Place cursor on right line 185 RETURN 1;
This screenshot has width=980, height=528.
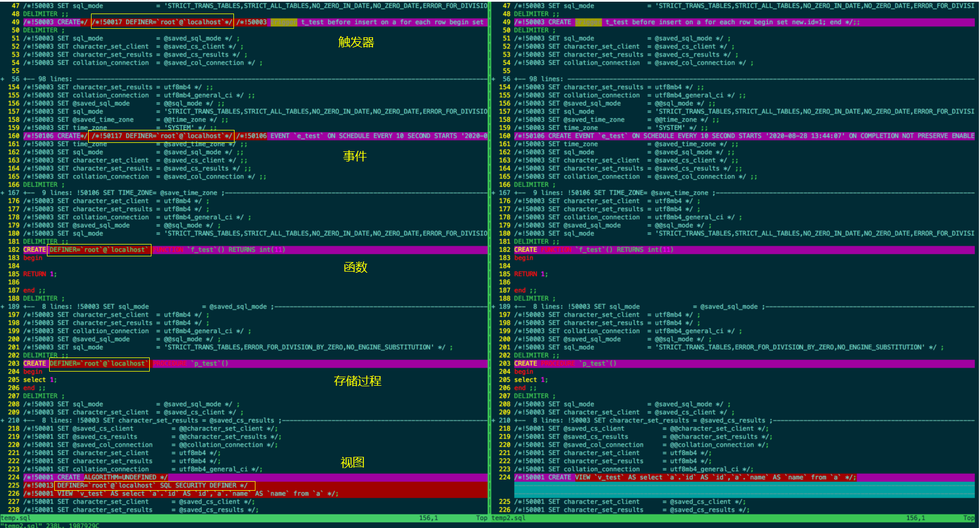tap(531, 274)
